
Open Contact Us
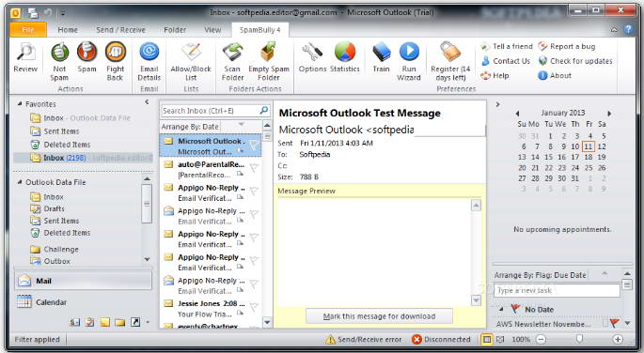click(x=506, y=61)
